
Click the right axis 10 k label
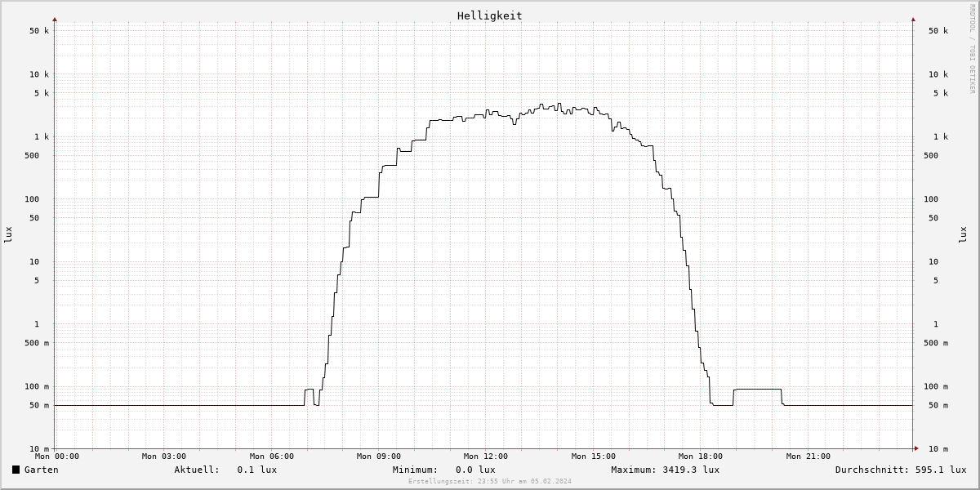[x=938, y=74]
